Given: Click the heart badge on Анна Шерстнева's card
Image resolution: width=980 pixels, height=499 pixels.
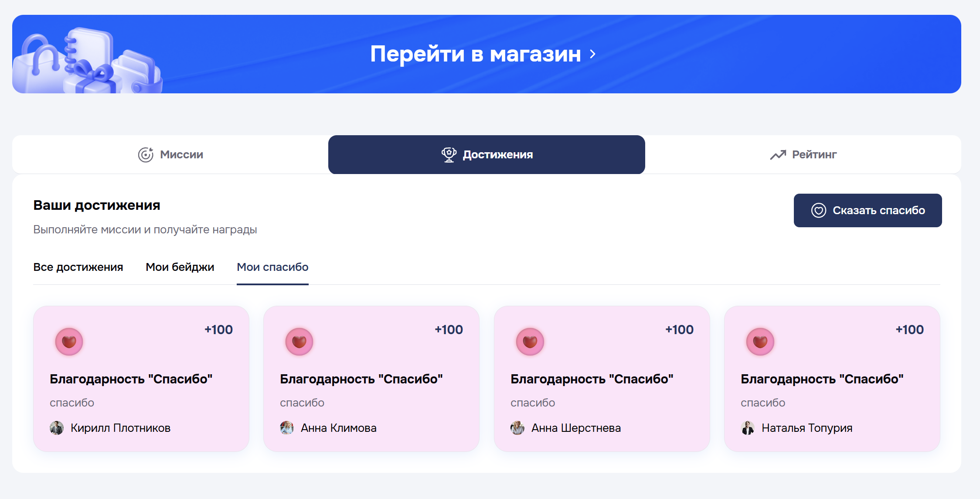Looking at the screenshot, I should 530,342.
